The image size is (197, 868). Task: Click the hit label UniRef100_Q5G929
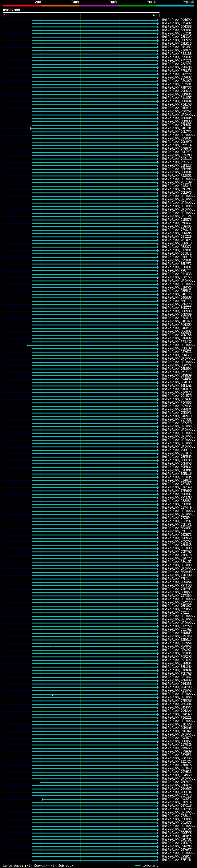click(x=177, y=782)
